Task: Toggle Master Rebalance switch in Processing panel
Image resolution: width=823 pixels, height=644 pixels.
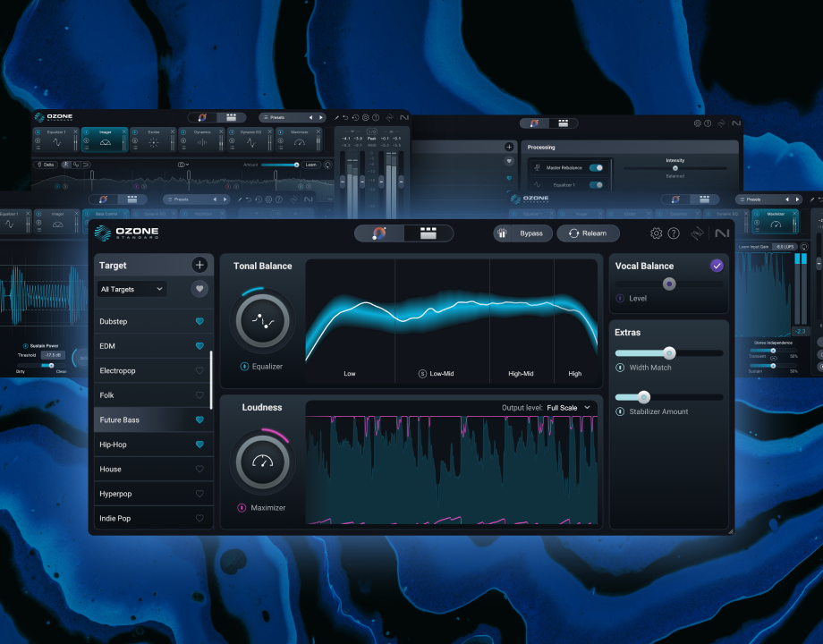Action: pyautogui.click(x=596, y=168)
